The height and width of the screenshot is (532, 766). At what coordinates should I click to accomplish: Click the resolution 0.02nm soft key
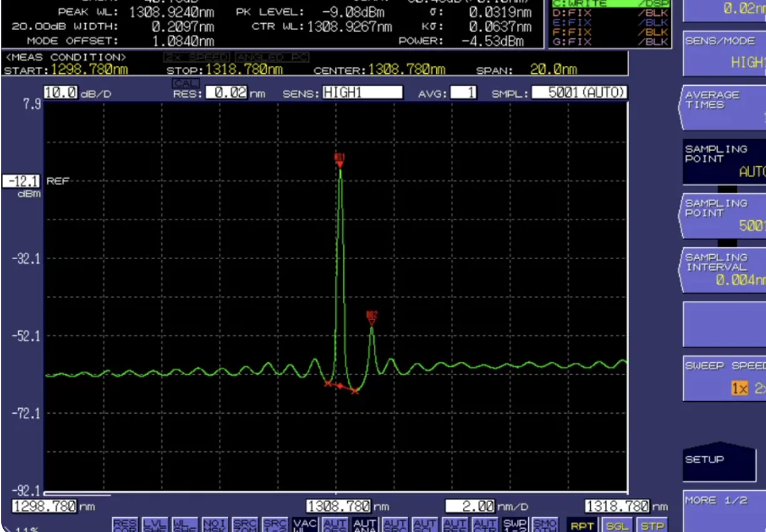[724, 11]
